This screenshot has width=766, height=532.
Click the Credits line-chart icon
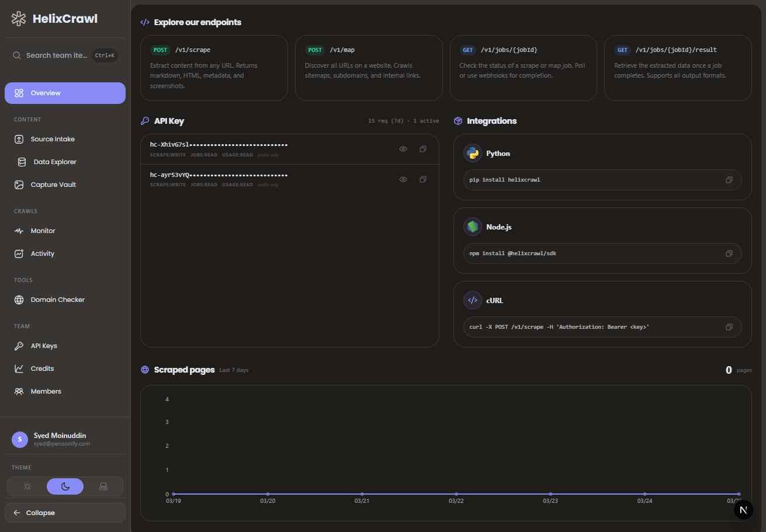tap(19, 368)
